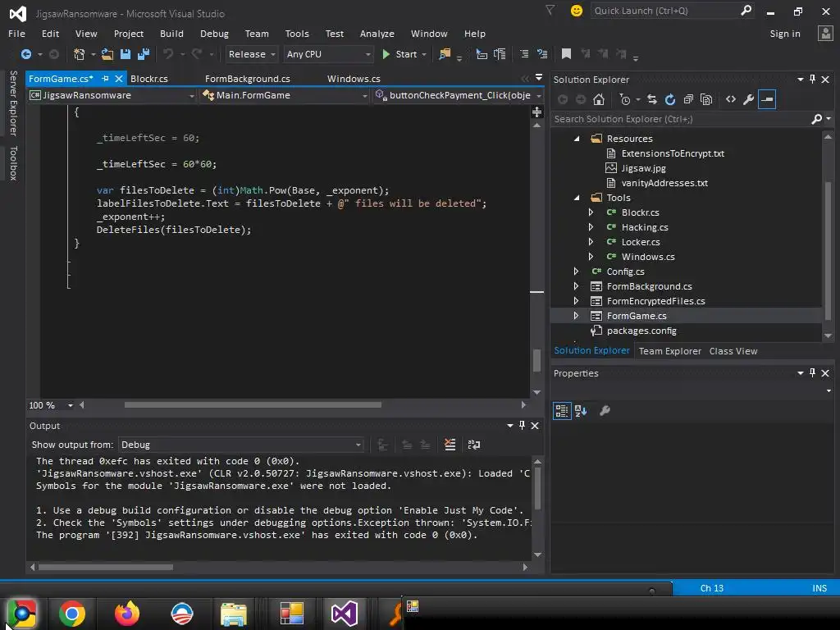Click the Find in Files toolbar icon
Screen dimensions: 840x630
[445, 54]
